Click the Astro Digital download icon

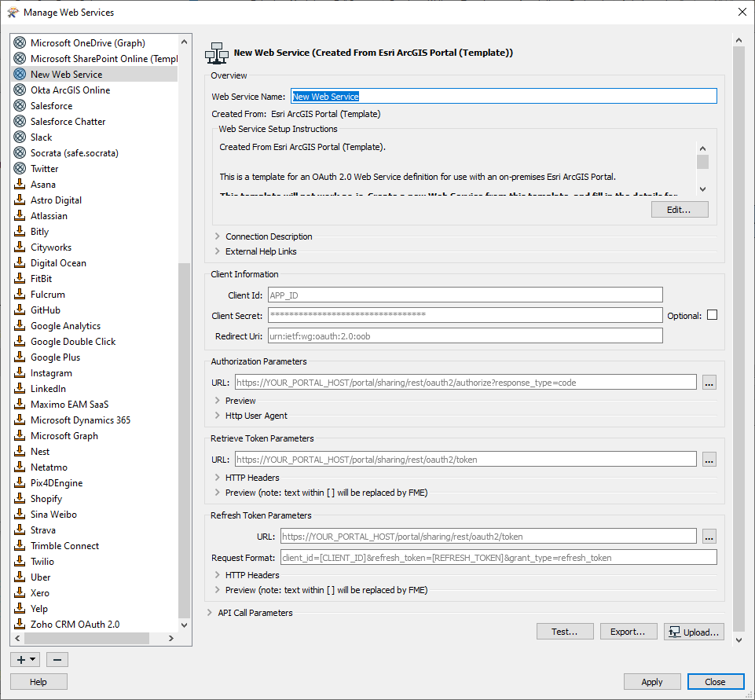pos(20,200)
